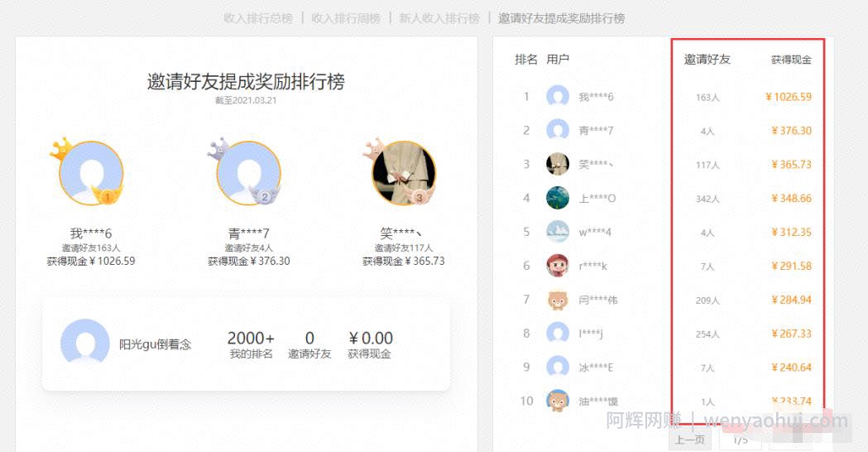Click second-place avatar with silver crown
The height and width of the screenshot is (452, 868).
(x=248, y=173)
